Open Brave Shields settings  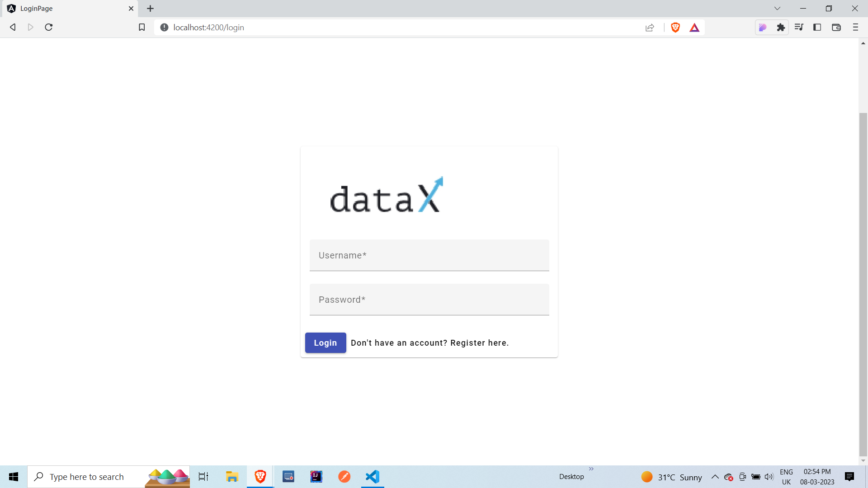pos(675,27)
